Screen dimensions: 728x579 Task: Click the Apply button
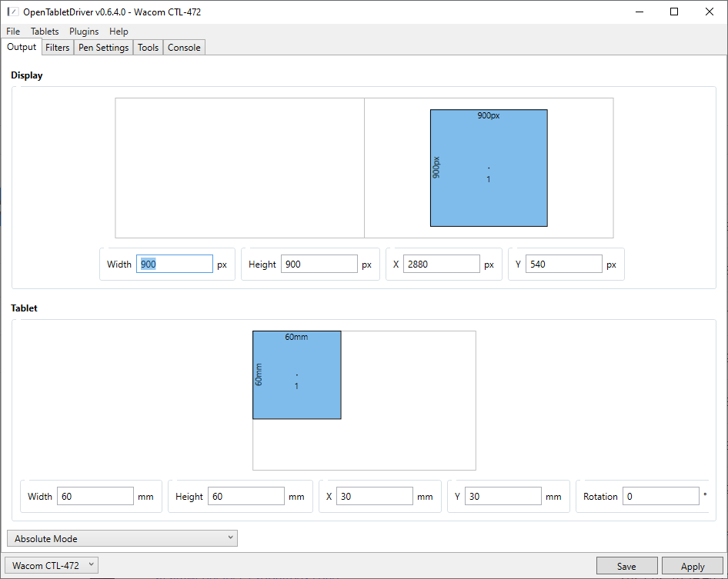point(692,567)
